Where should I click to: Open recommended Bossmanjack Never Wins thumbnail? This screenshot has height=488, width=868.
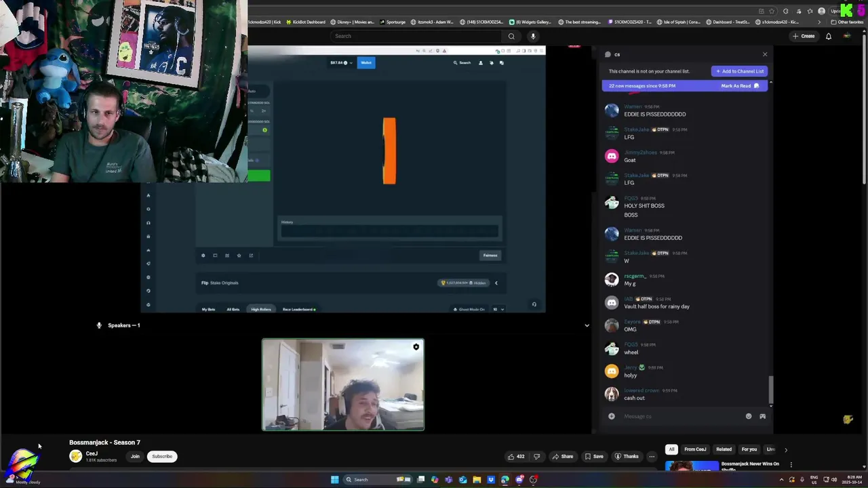point(692,466)
